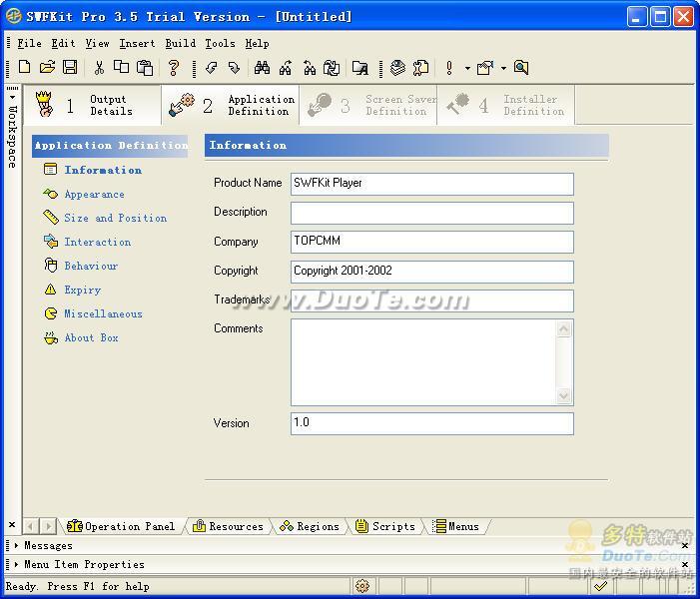Click the Undo arrow icon
700x599 pixels.
(x=211, y=68)
